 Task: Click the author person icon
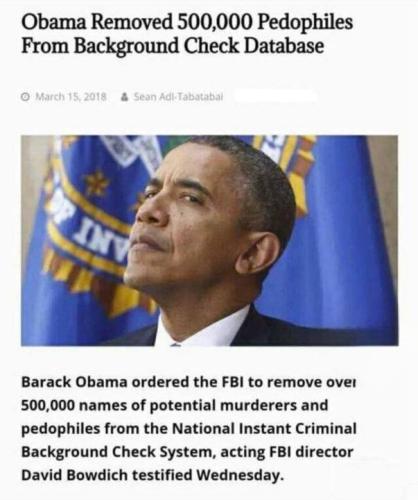125,97
